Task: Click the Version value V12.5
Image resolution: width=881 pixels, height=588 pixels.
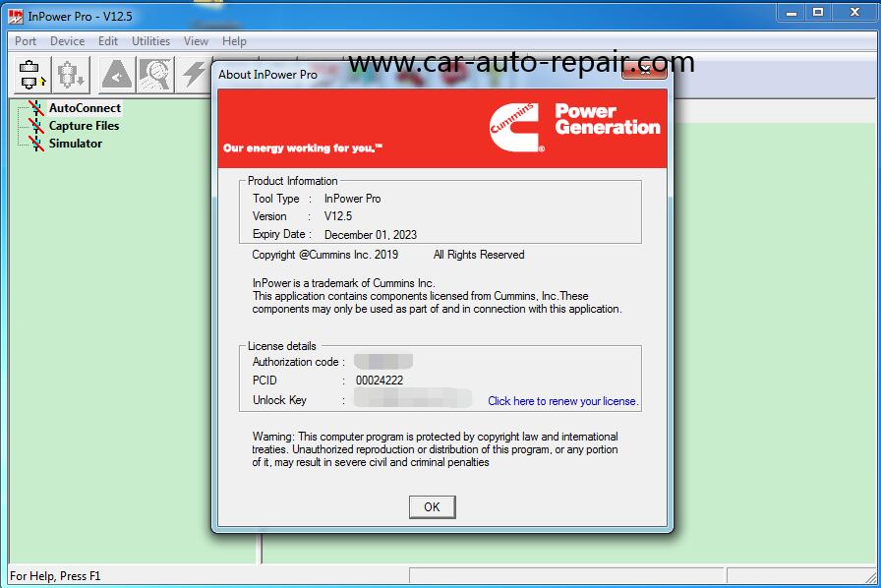Action: click(338, 216)
